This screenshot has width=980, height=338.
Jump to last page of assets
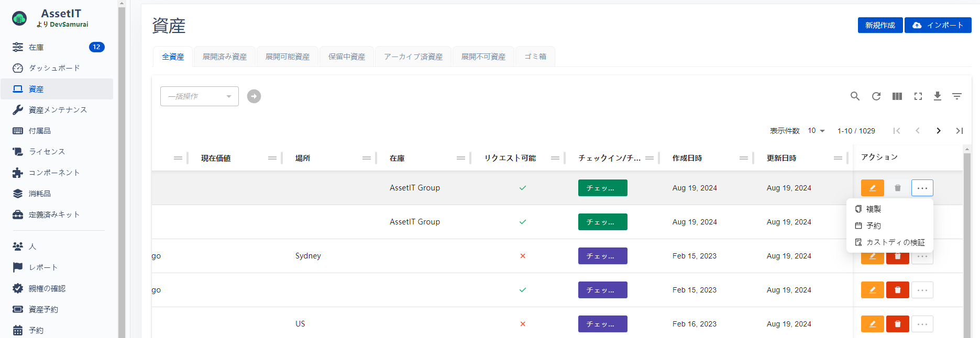click(x=959, y=131)
